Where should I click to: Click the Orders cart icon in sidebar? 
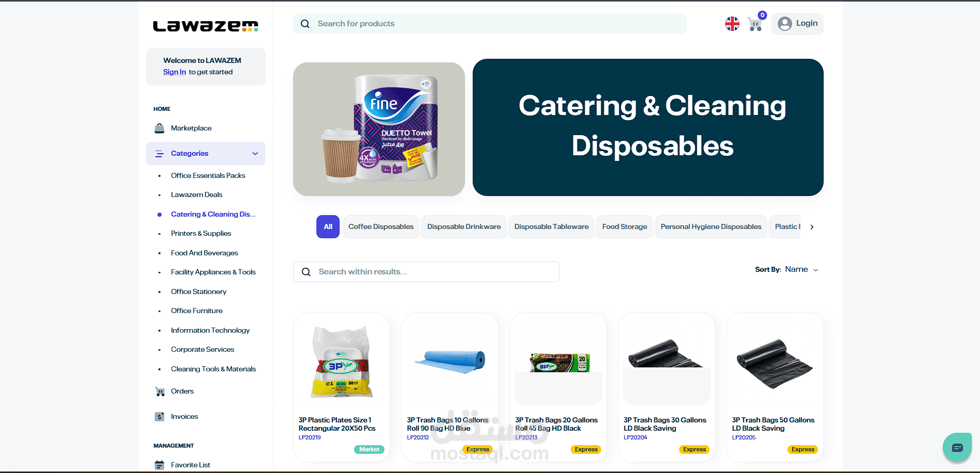click(x=160, y=392)
